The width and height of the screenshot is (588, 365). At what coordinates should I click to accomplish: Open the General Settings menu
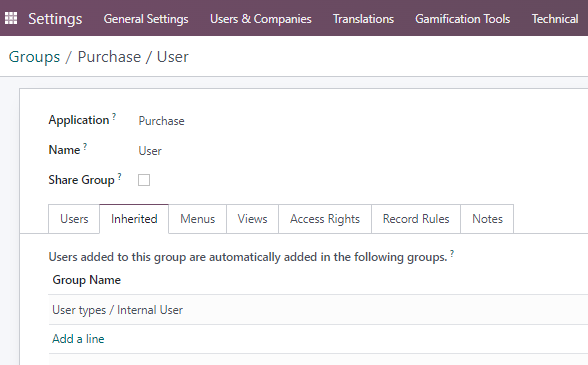(x=146, y=19)
